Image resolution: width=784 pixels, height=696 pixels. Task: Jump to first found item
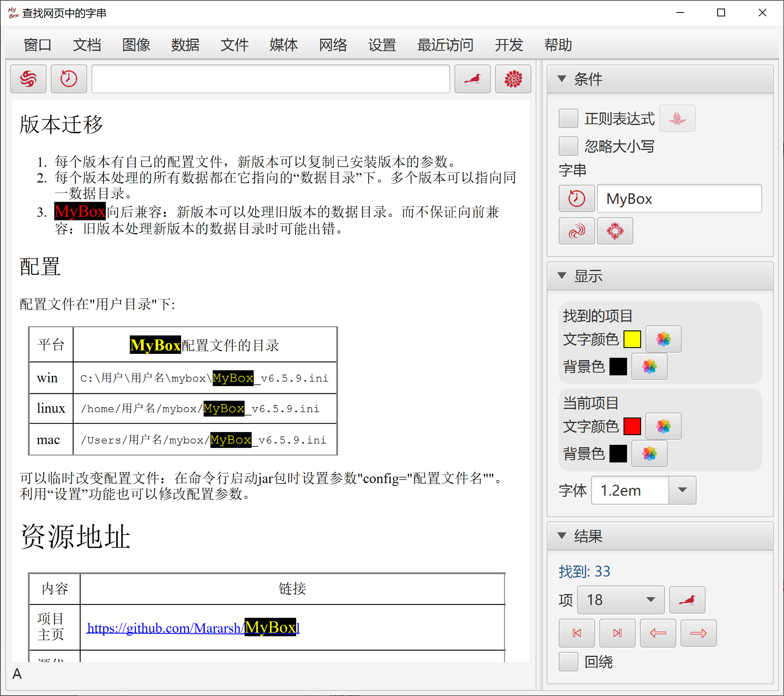point(577,633)
